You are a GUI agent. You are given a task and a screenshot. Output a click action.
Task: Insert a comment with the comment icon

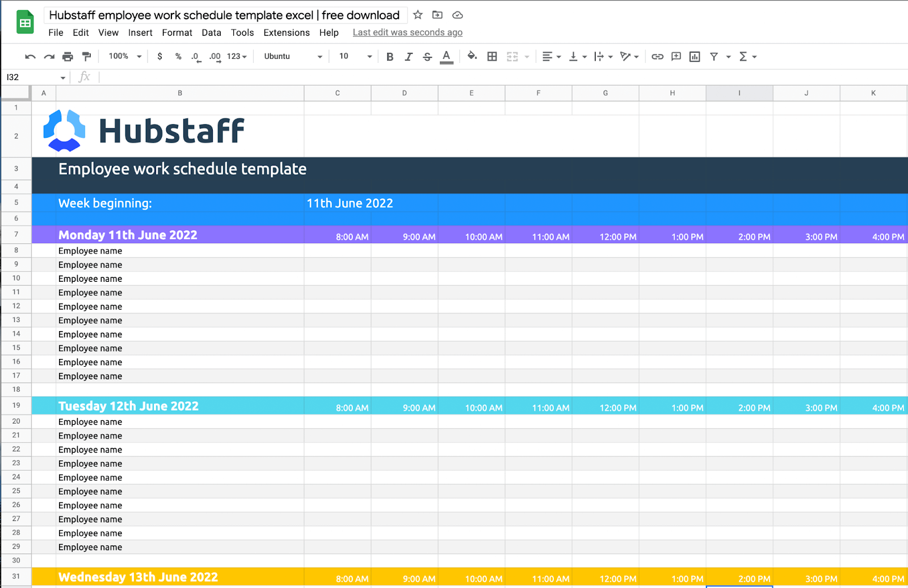675,56
